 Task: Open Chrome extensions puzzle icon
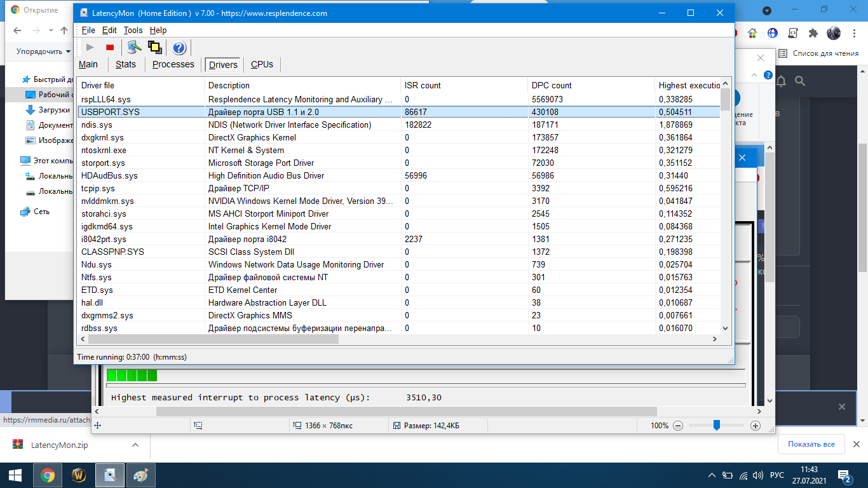[813, 33]
